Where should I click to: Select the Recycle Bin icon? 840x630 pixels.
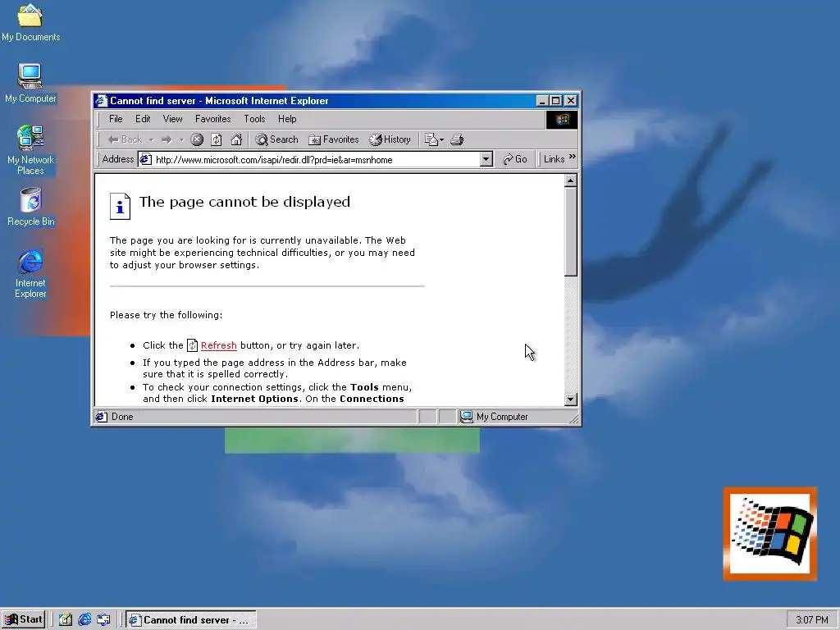point(30,206)
